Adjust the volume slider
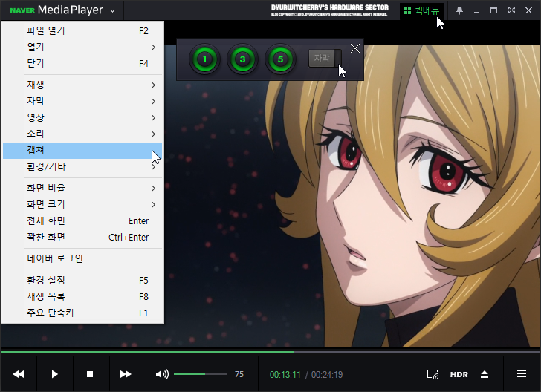Viewport: 541px width, 392px height. [x=201, y=373]
